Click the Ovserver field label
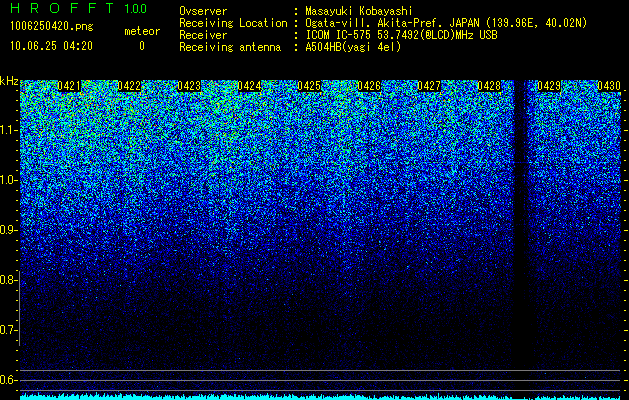 203,11
